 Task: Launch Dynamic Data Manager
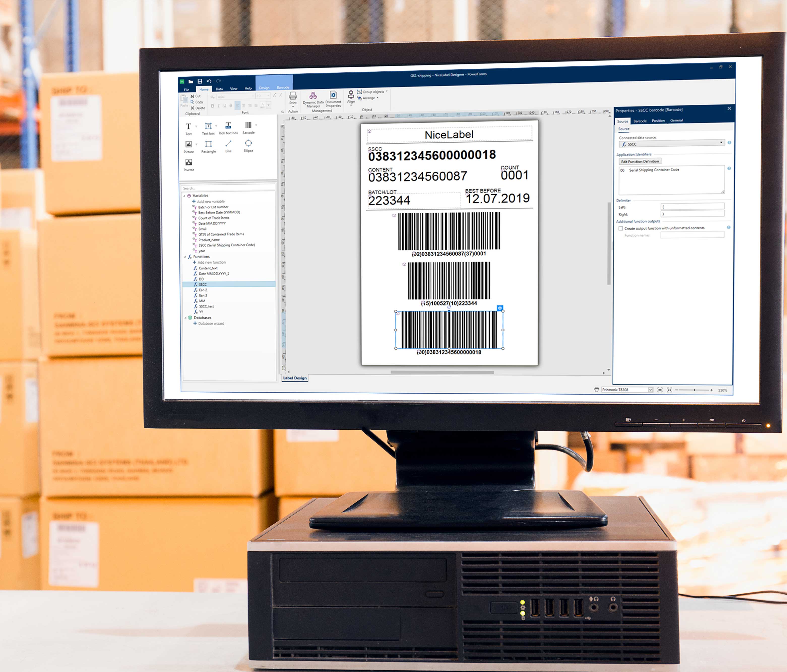(x=313, y=100)
